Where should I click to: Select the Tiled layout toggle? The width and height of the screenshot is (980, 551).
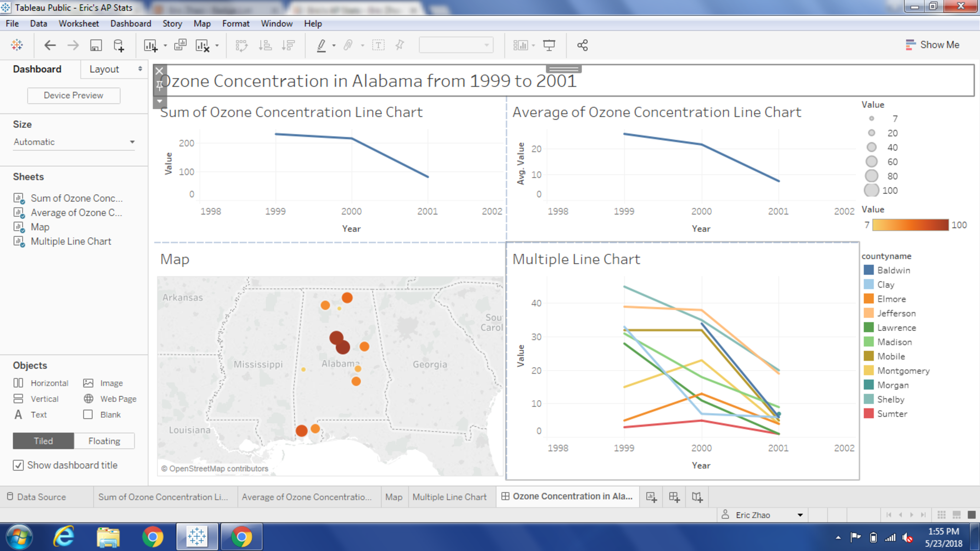tap(44, 441)
